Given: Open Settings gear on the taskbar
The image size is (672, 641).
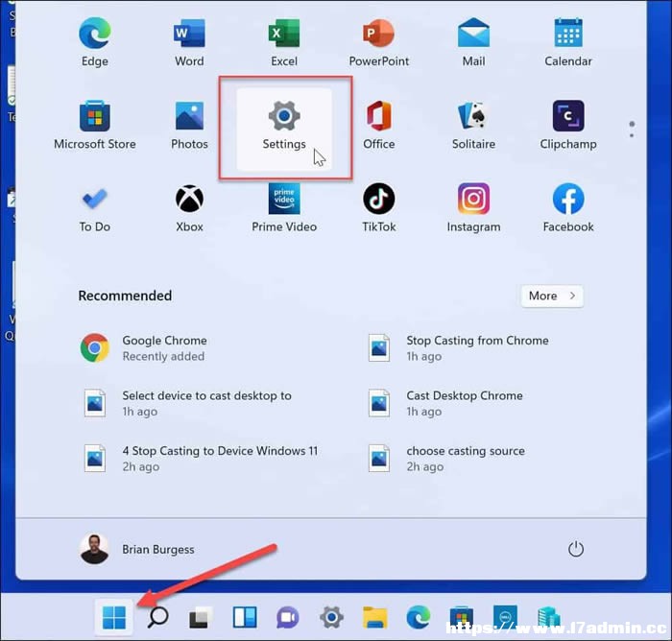Looking at the screenshot, I should click(x=331, y=617).
